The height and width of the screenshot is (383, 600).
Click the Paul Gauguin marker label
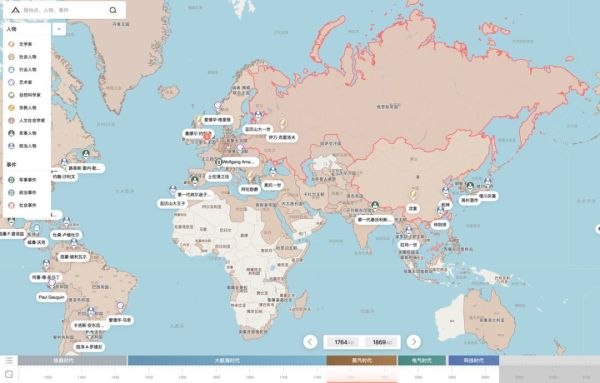tap(52, 297)
